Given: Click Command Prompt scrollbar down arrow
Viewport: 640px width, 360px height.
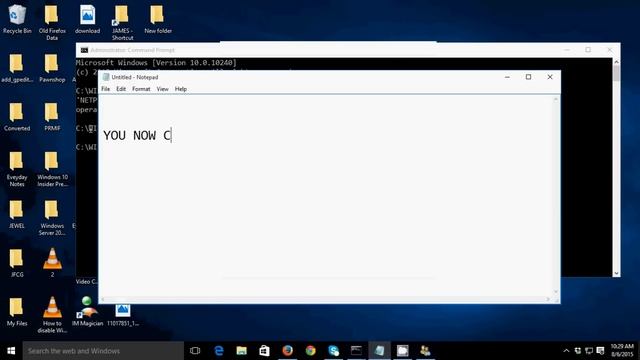Looking at the screenshot, I should (616, 273).
